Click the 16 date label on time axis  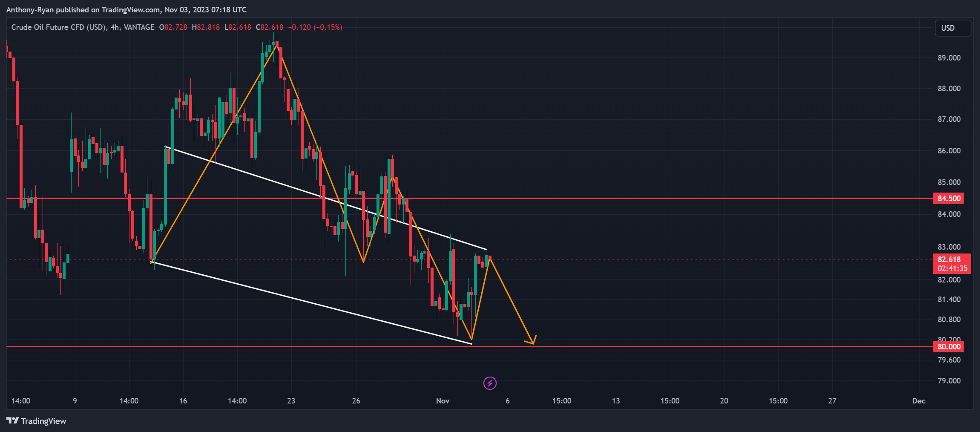(x=183, y=401)
